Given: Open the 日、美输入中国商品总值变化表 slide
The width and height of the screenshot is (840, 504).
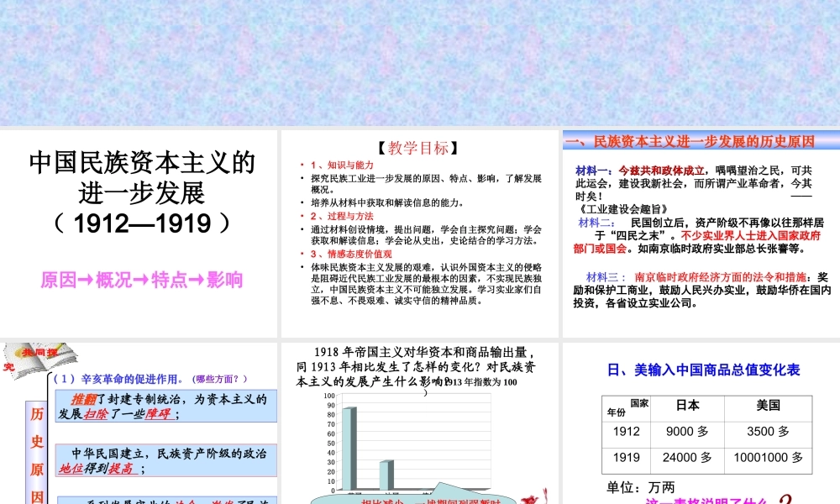Looking at the screenshot, I should point(701,423).
